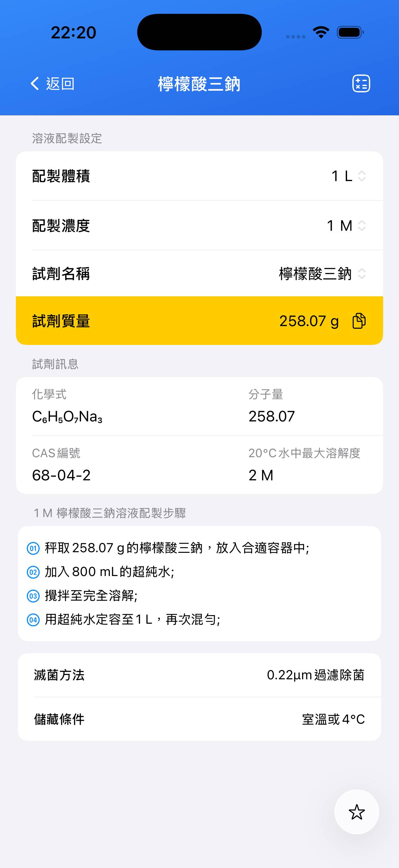Tap the molecular weight 258.07 value
Screen dimensions: 399x868
[271, 416]
